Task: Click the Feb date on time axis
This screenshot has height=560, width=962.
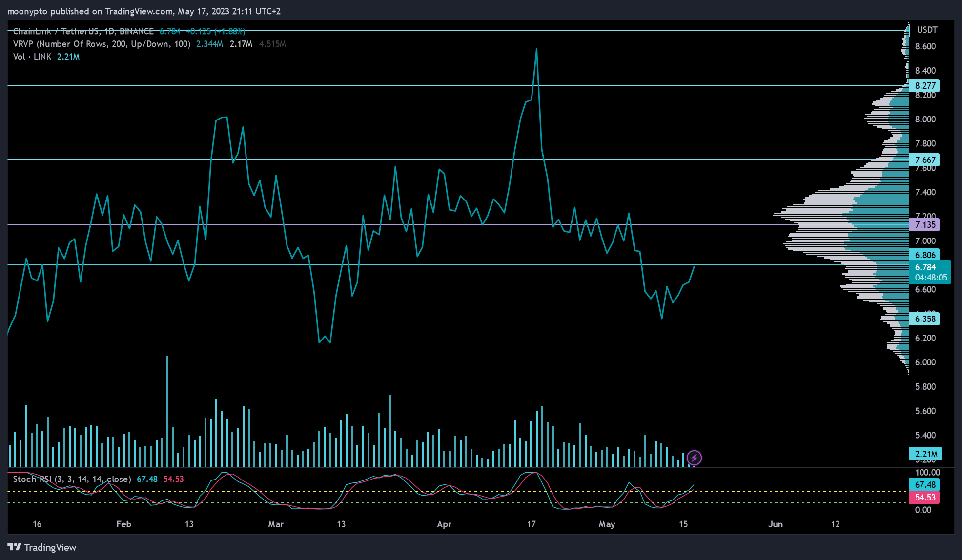Action: [x=124, y=524]
